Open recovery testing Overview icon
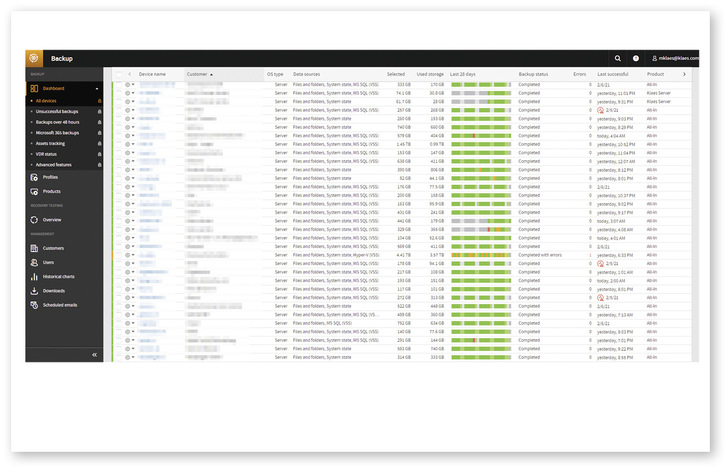This screenshot has height=470, width=728. (34, 219)
